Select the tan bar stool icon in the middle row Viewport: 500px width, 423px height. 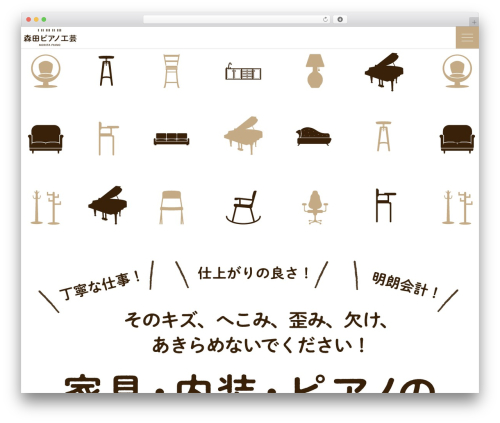pos(384,136)
